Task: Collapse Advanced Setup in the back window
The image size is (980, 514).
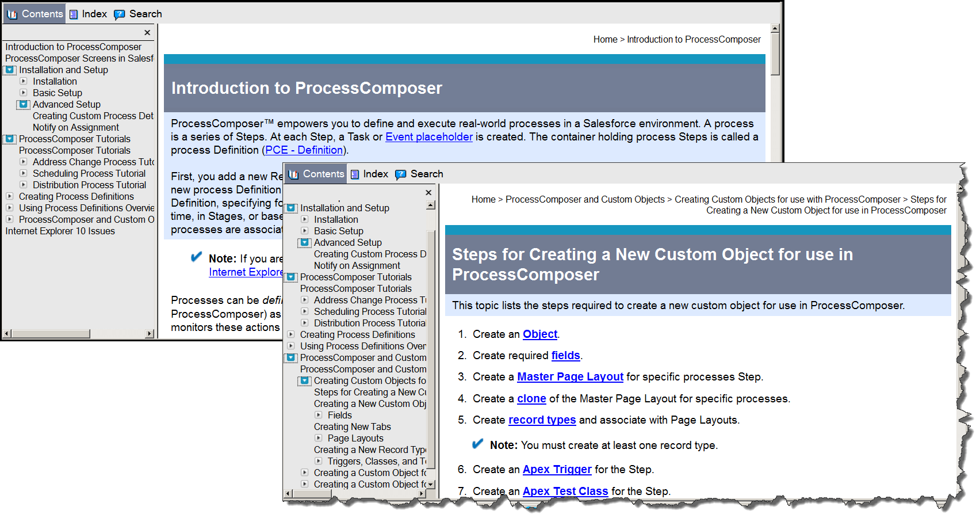Action: coord(24,104)
